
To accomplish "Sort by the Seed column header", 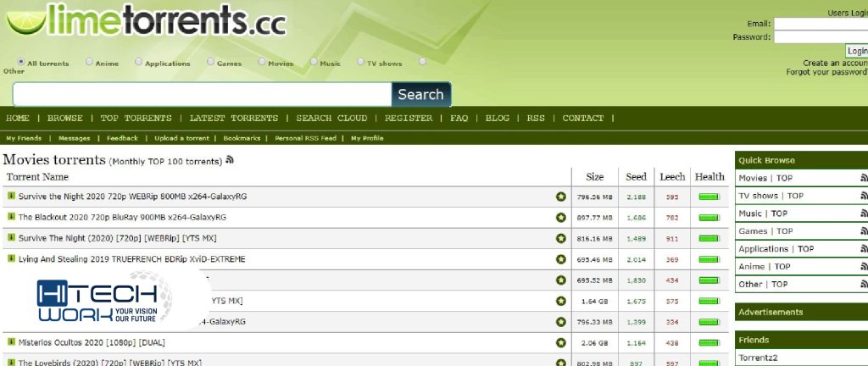I will click(x=636, y=177).
